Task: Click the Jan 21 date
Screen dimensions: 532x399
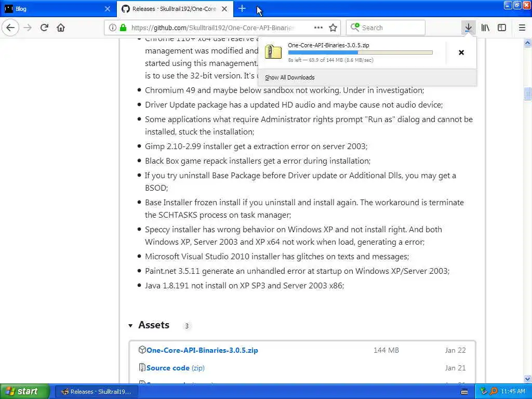Action: click(455, 368)
